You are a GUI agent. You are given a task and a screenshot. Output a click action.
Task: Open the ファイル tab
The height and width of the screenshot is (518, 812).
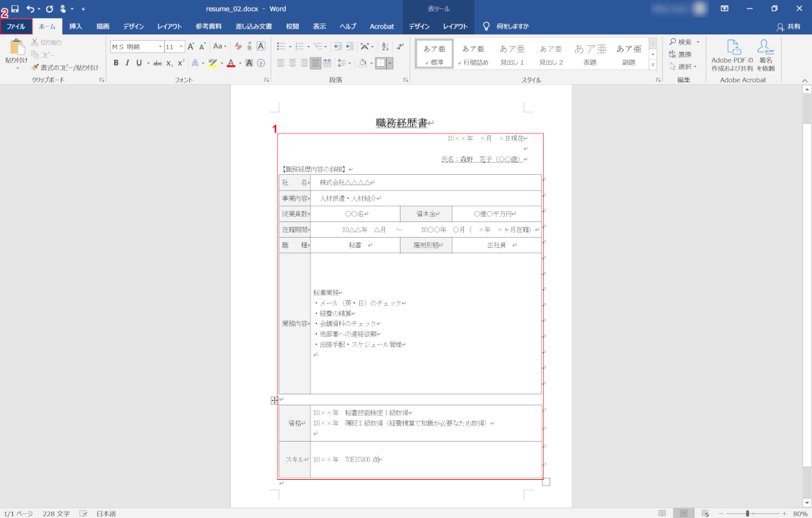coord(16,27)
